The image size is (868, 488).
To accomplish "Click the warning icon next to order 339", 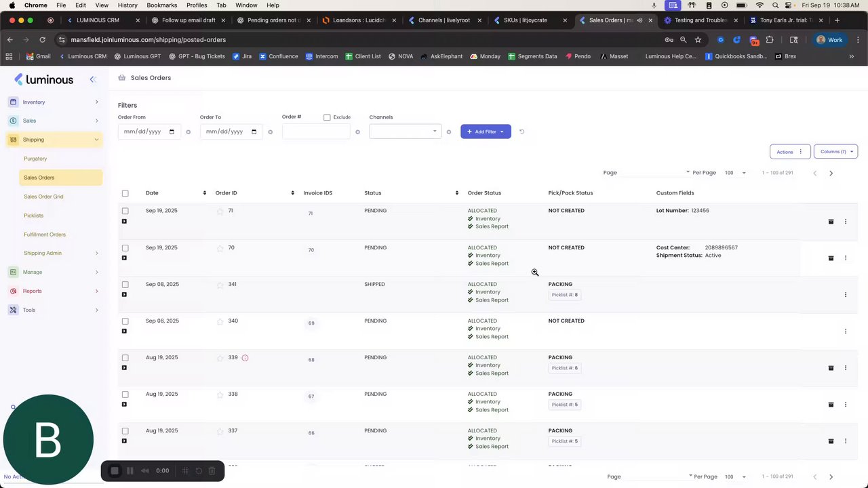I will tap(245, 358).
